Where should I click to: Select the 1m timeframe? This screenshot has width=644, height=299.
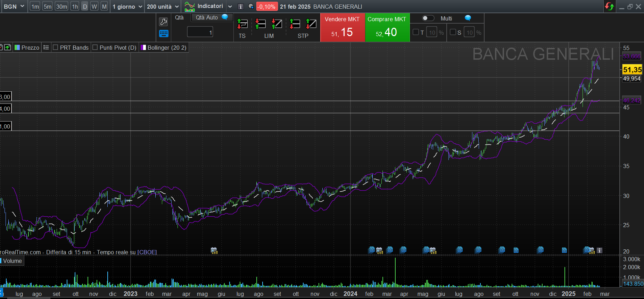tap(35, 7)
